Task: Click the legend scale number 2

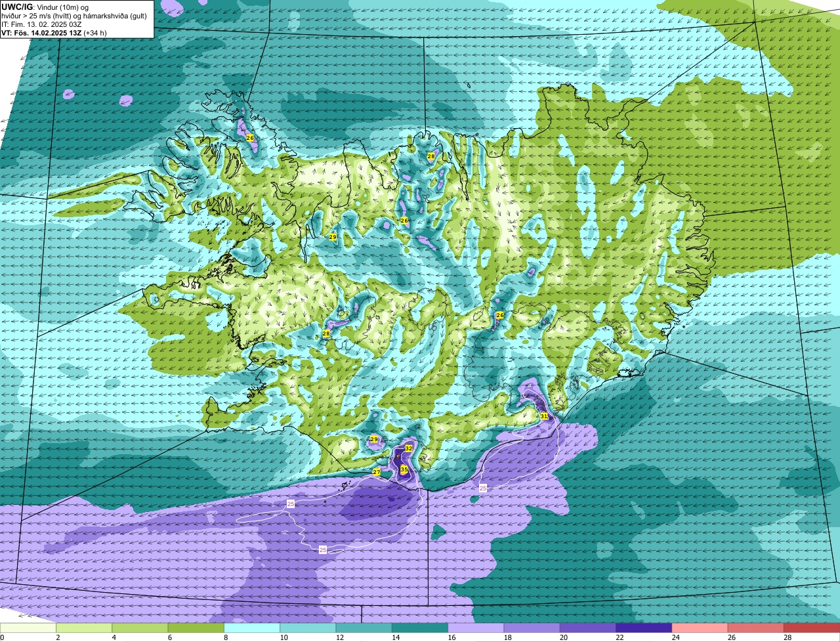Action: [x=58, y=637]
